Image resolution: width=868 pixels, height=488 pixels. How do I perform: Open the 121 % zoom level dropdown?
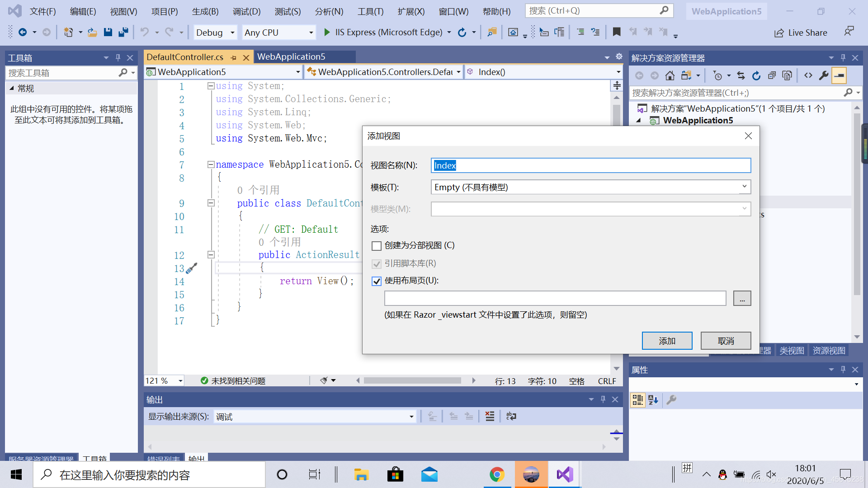(x=180, y=381)
